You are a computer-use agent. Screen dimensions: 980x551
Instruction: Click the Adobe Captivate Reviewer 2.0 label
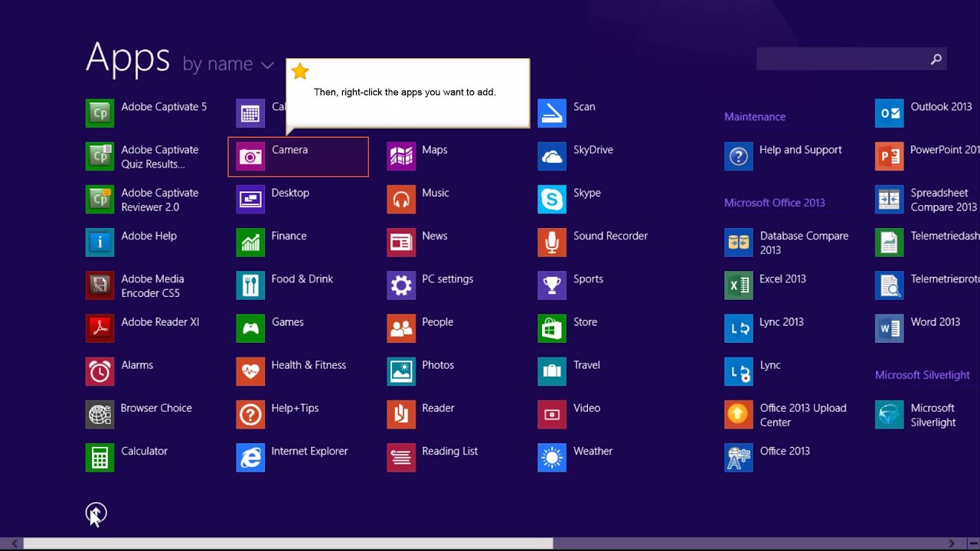[x=159, y=200]
